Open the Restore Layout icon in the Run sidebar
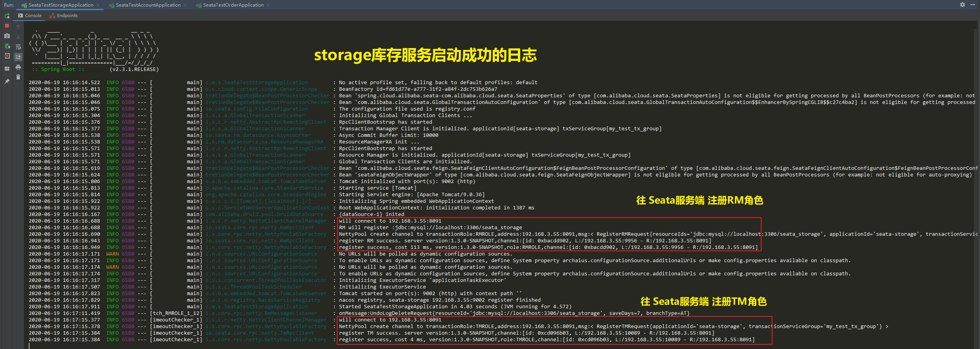 [x=7, y=69]
